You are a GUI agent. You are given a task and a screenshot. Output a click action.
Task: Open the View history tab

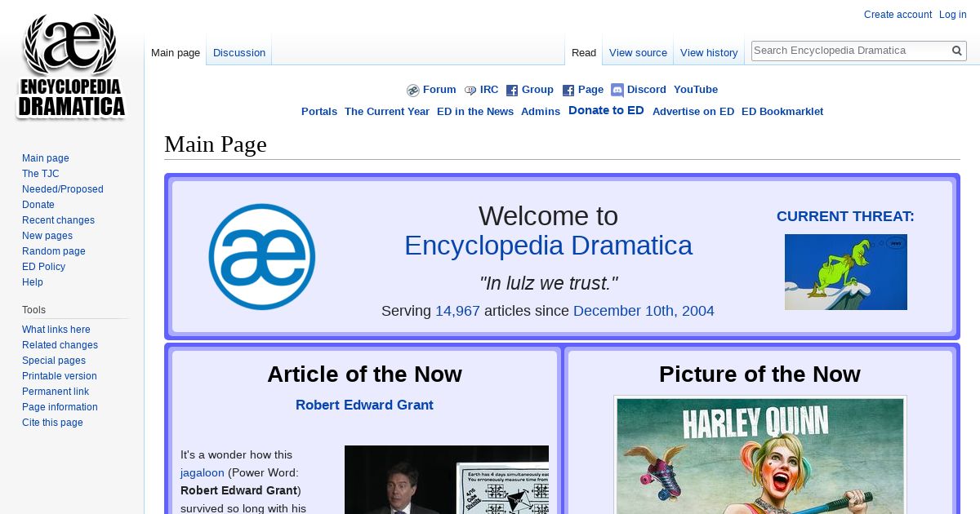tap(709, 52)
